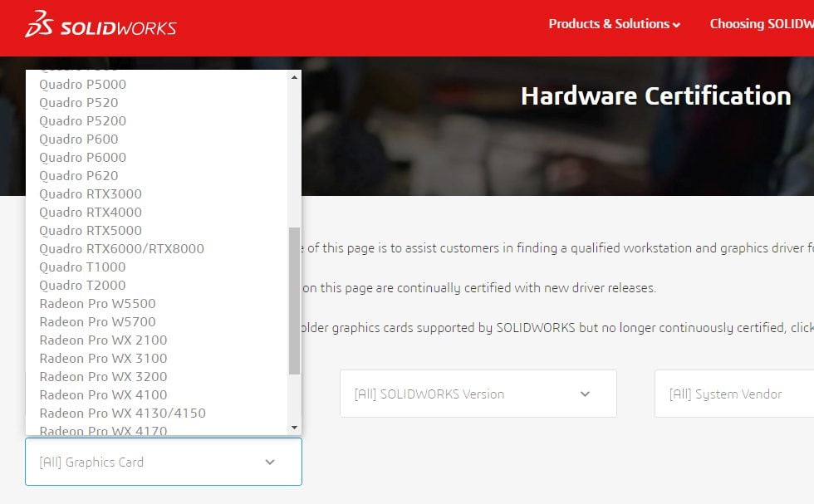814x504 pixels.
Task: Click scroll down arrow of card list
Action: (294, 428)
